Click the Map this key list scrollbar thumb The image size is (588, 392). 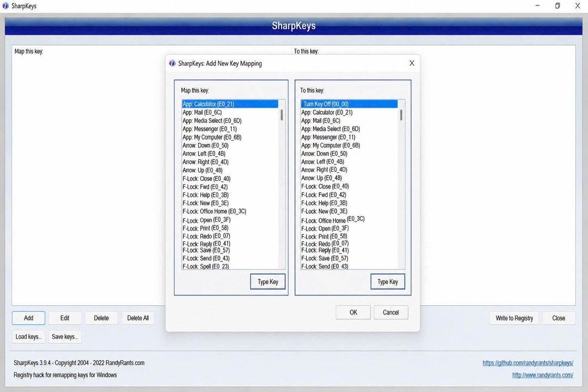(282, 115)
